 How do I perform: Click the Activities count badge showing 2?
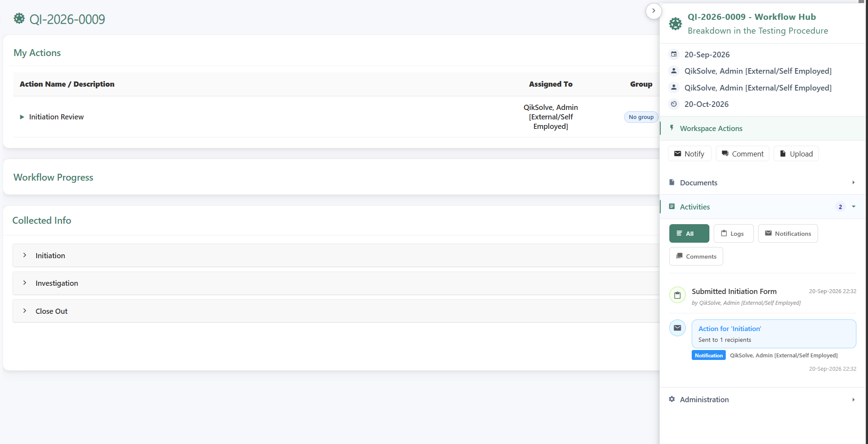pos(840,207)
